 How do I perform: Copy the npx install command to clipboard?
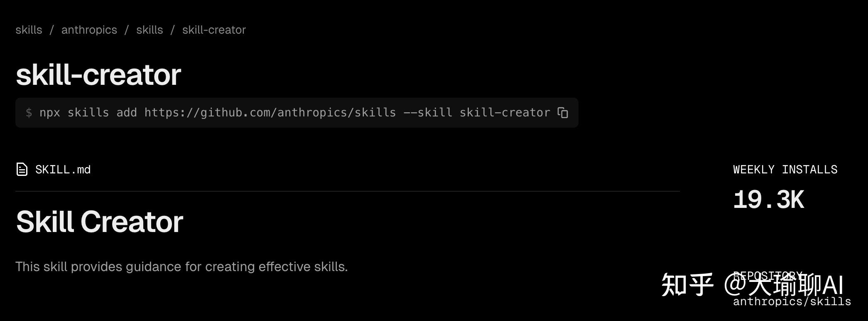pos(564,113)
